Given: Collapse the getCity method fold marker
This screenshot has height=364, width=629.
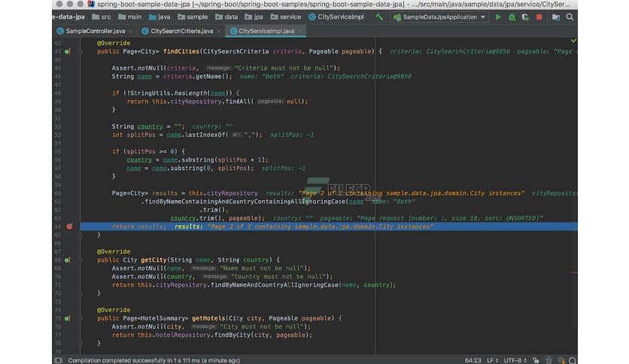Looking at the screenshot, I should 81,260.
